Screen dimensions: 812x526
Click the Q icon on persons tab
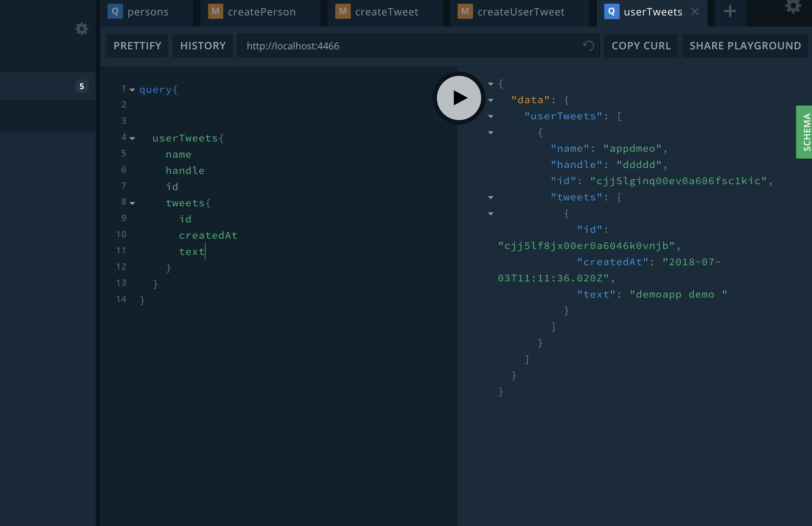pos(115,11)
